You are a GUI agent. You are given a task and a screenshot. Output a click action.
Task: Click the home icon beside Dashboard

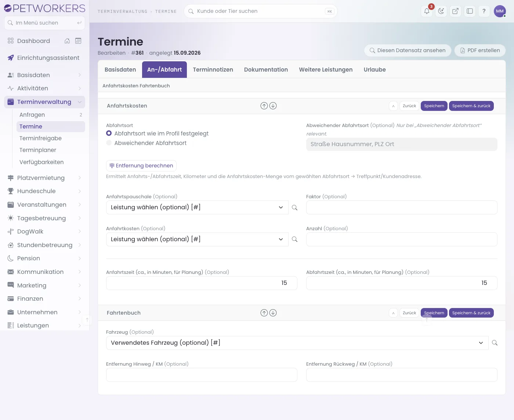pyautogui.click(x=67, y=41)
